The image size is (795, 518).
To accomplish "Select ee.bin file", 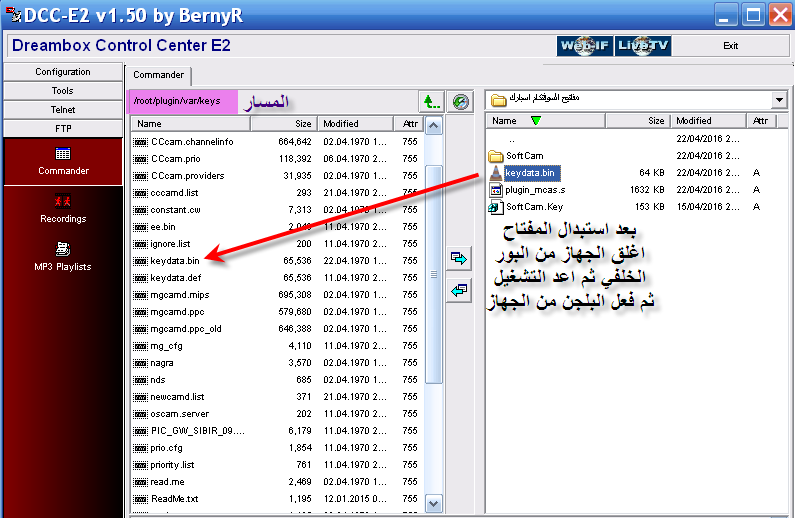I will 163,227.
